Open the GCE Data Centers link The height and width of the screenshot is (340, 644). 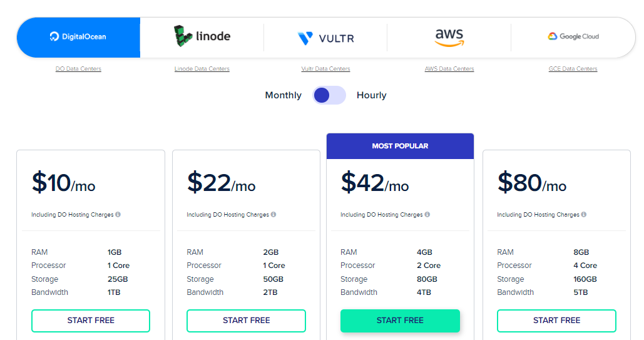pos(573,69)
